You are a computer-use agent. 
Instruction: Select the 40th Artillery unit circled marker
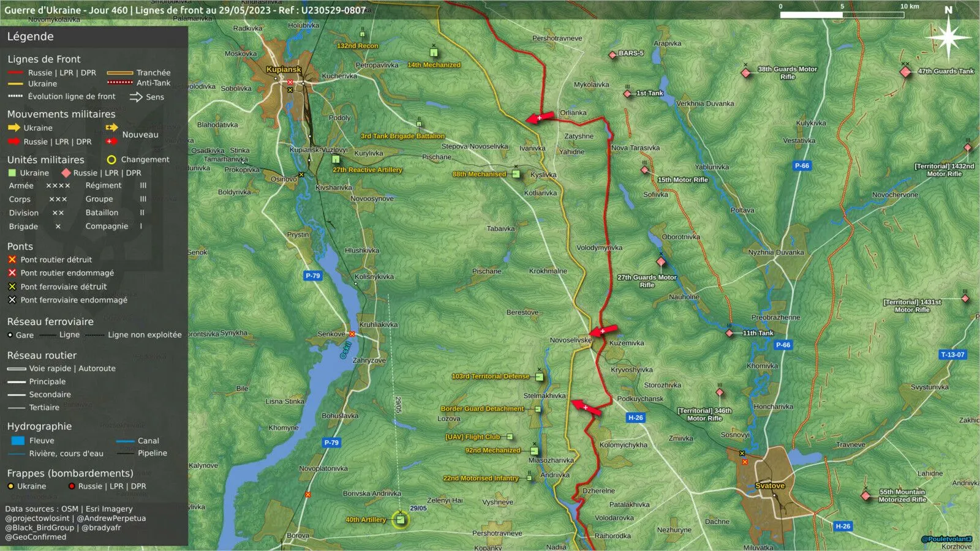tap(401, 520)
